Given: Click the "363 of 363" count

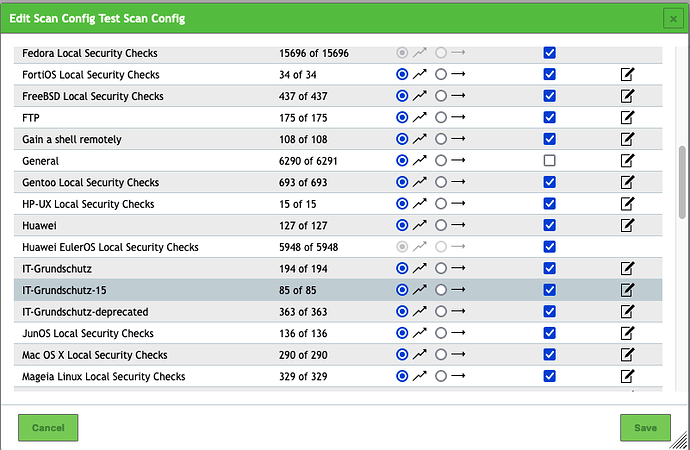Looking at the screenshot, I should point(303,312).
